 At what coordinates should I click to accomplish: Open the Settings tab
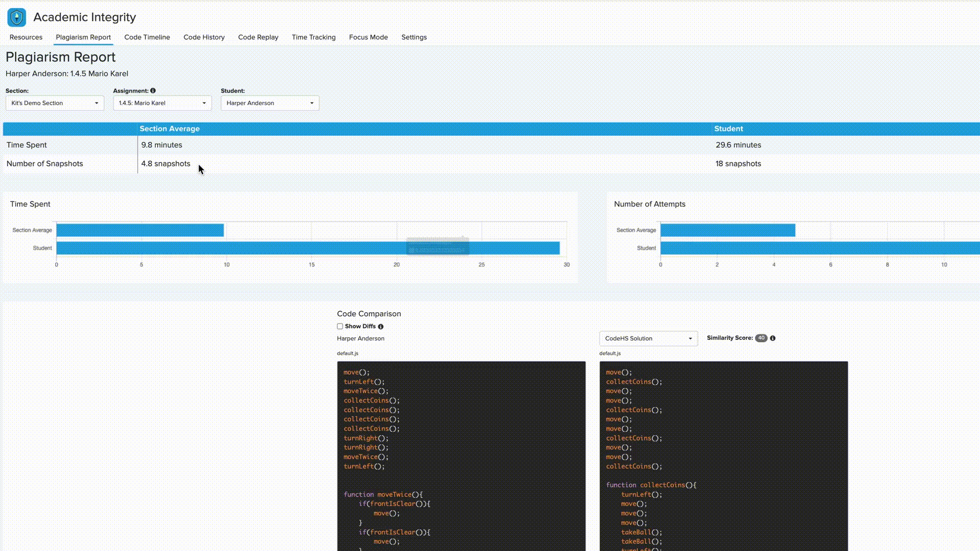coord(414,37)
